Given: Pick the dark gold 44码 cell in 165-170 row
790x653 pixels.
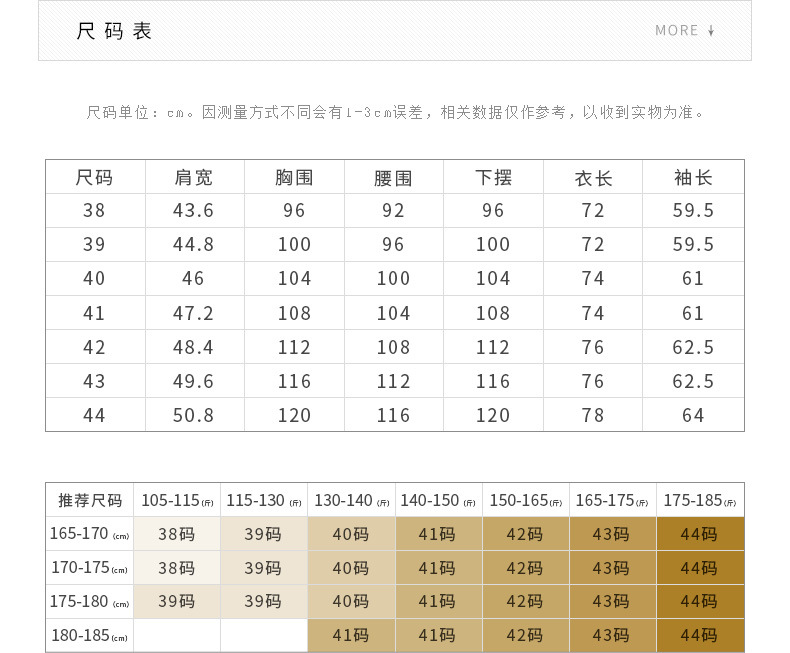Looking at the screenshot, I should click(x=700, y=534).
